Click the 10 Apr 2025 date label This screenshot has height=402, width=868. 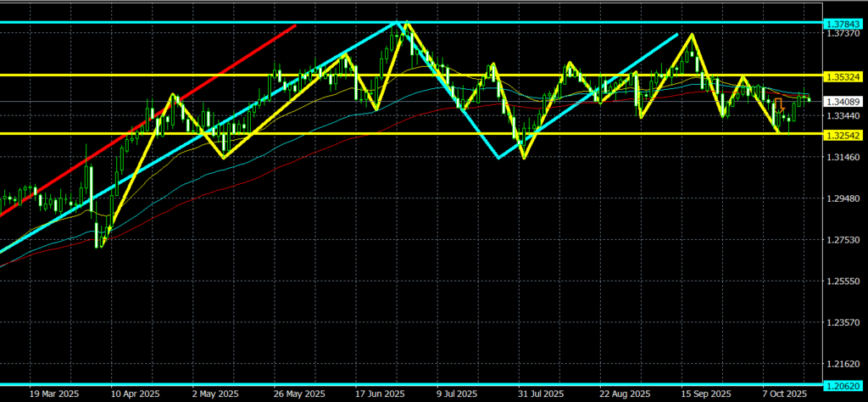click(135, 394)
